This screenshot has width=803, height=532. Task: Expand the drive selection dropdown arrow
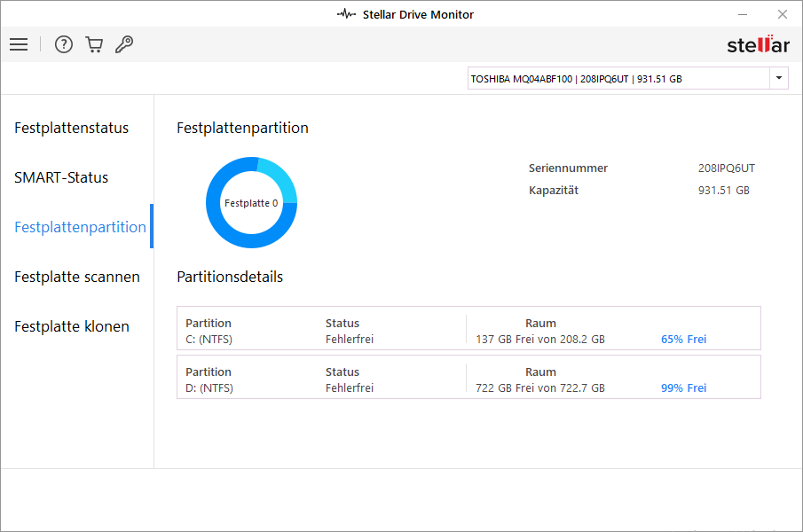coord(779,78)
